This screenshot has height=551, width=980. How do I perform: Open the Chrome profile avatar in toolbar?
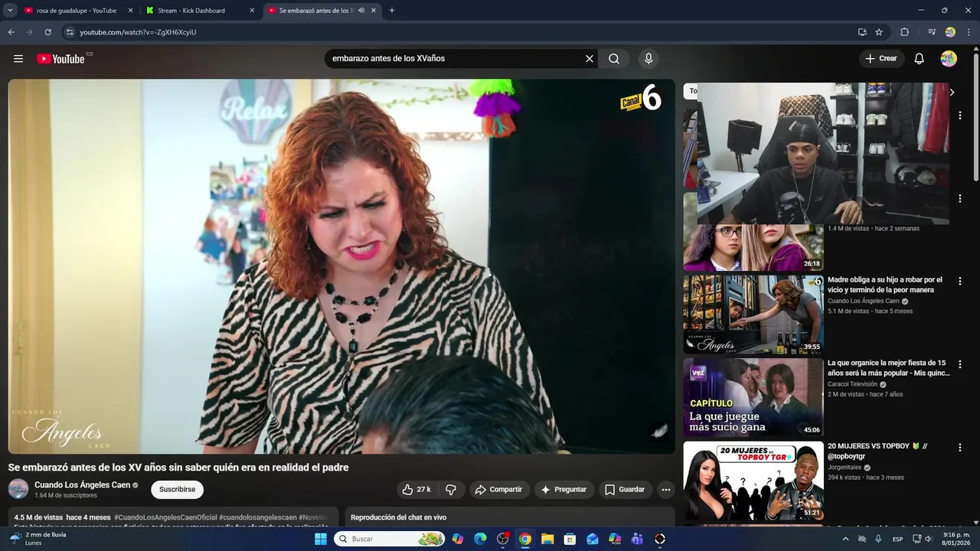[950, 32]
